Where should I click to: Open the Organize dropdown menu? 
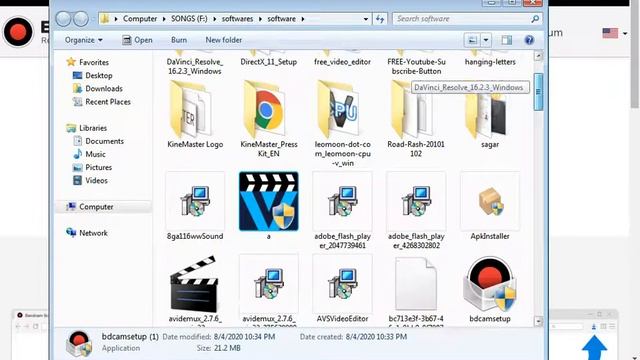(x=84, y=40)
